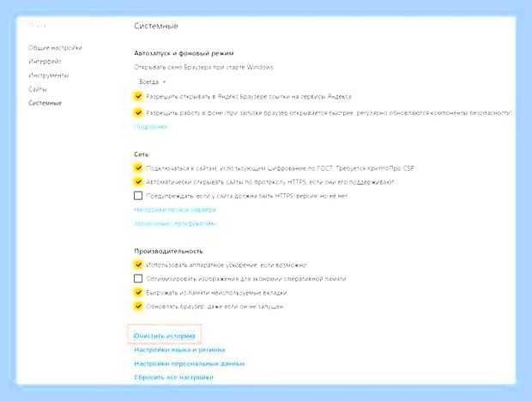Toggle Разрешить работу в фоне checkbox

(138, 112)
